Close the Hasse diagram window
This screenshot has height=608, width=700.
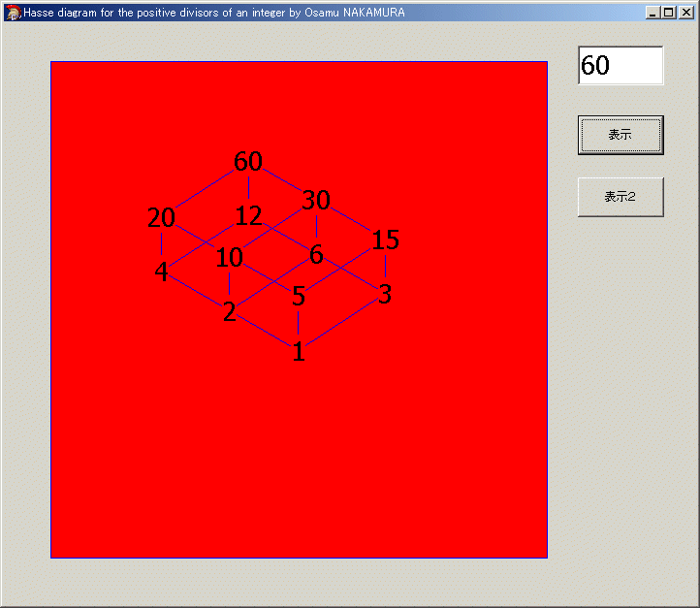[x=685, y=13]
